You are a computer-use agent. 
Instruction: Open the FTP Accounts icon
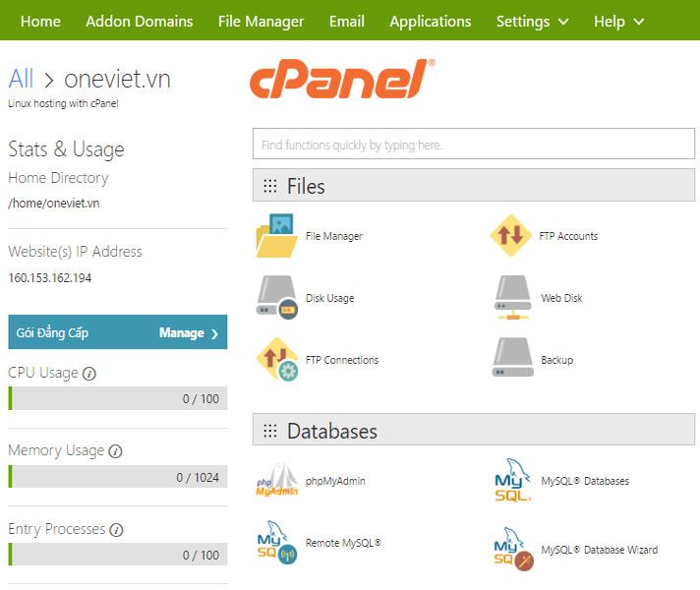click(511, 236)
